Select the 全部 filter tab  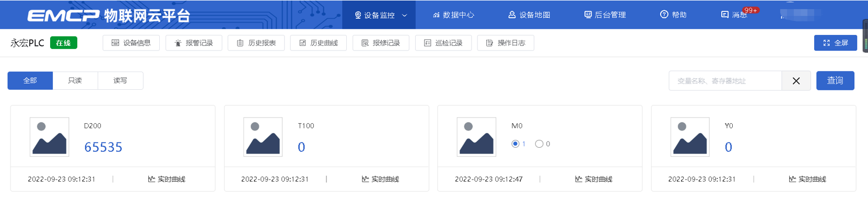[x=30, y=80]
